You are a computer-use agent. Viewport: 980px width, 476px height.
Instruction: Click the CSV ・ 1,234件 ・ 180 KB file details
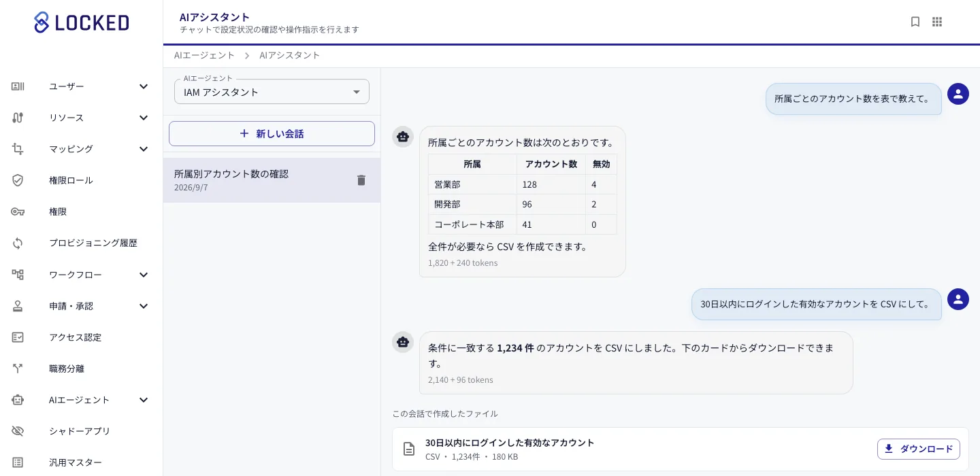click(472, 457)
